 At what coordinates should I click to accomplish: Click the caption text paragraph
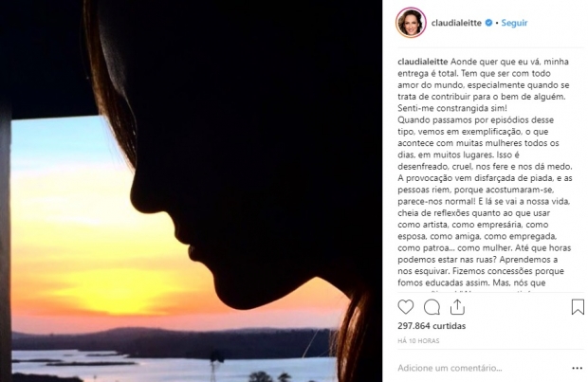click(485, 173)
